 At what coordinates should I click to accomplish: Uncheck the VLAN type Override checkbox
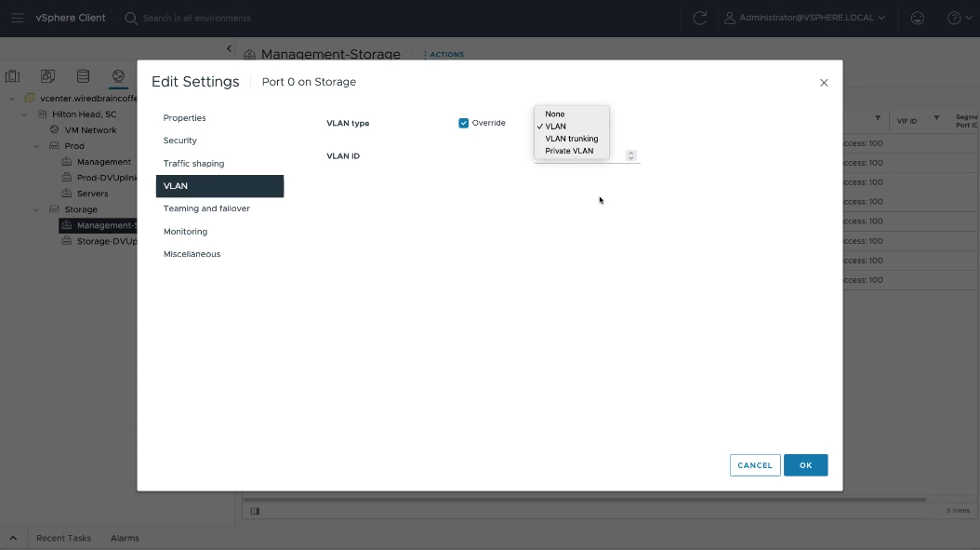click(463, 123)
